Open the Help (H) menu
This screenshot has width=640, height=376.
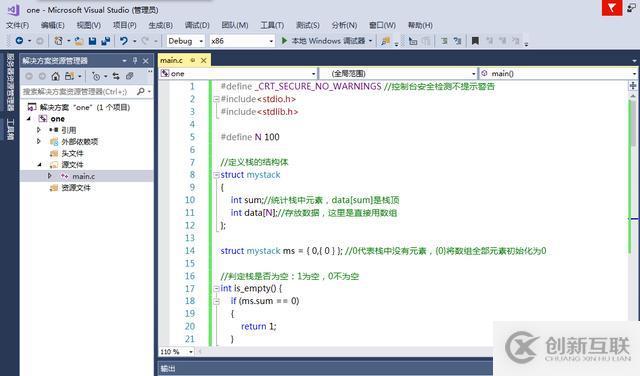[420, 25]
